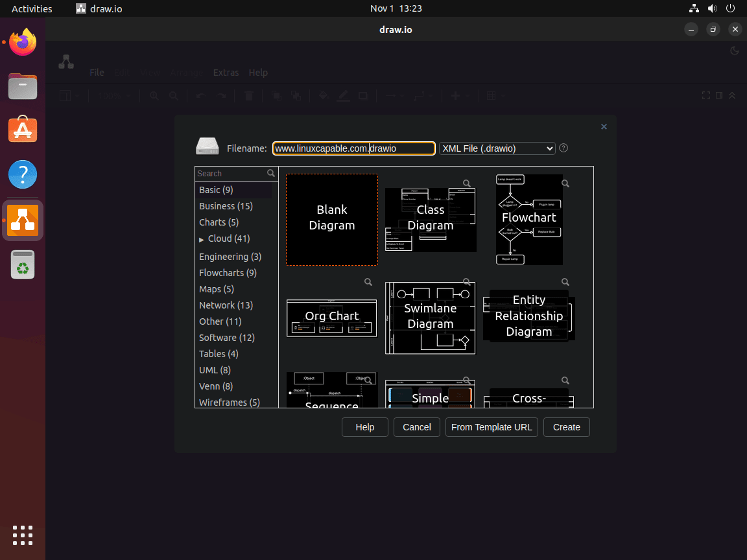This screenshot has height=560, width=747.
Task: Open the 100% zoom level dropdown
Action: (x=113, y=95)
